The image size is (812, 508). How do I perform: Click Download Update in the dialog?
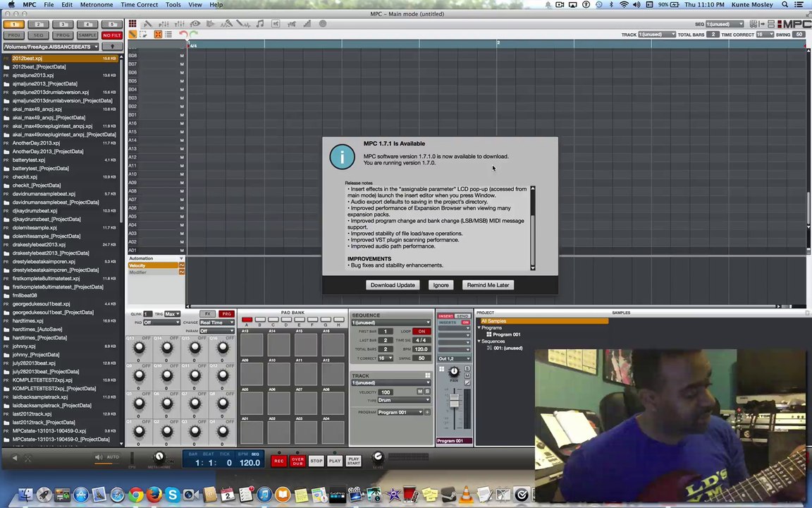(393, 285)
